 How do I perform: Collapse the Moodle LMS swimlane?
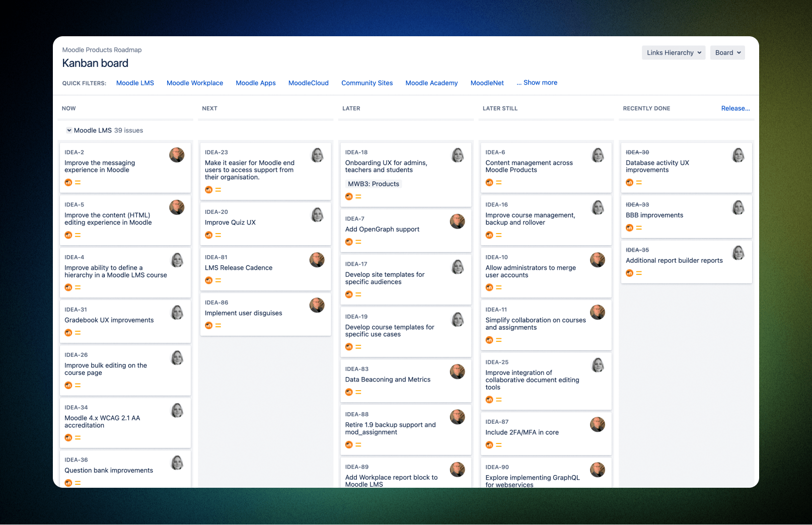pyautogui.click(x=69, y=130)
